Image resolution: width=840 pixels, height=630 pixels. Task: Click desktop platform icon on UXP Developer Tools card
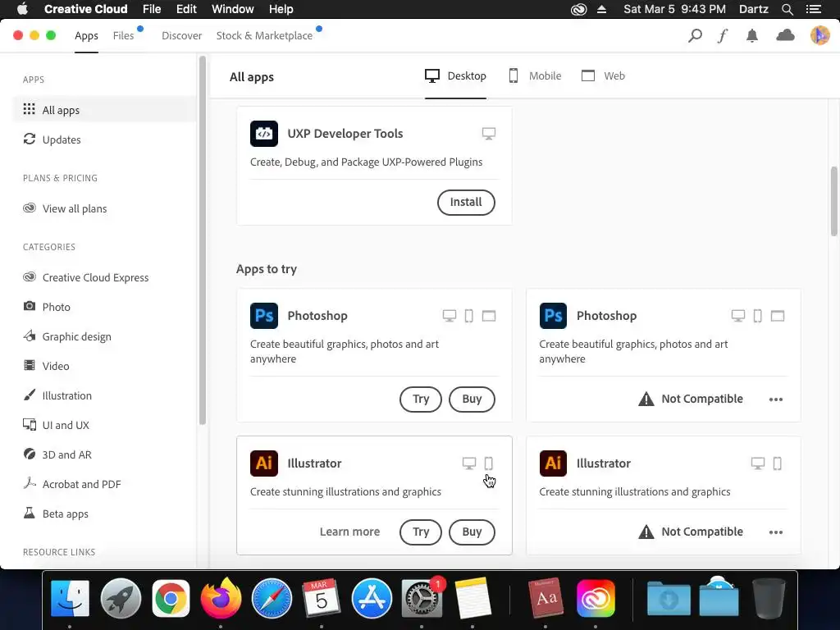pos(489,134)
